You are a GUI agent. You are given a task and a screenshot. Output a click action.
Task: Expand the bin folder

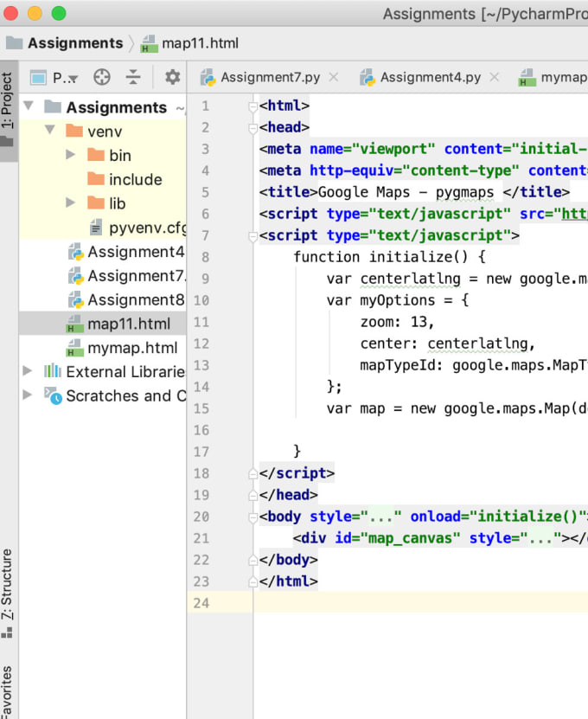coord(70,155)
